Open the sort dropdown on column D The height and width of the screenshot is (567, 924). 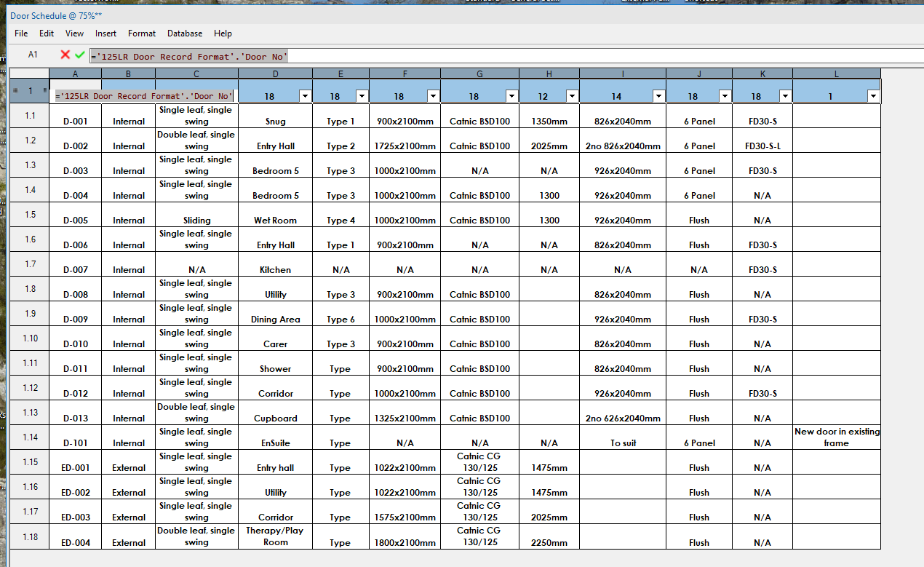point(305,95)
